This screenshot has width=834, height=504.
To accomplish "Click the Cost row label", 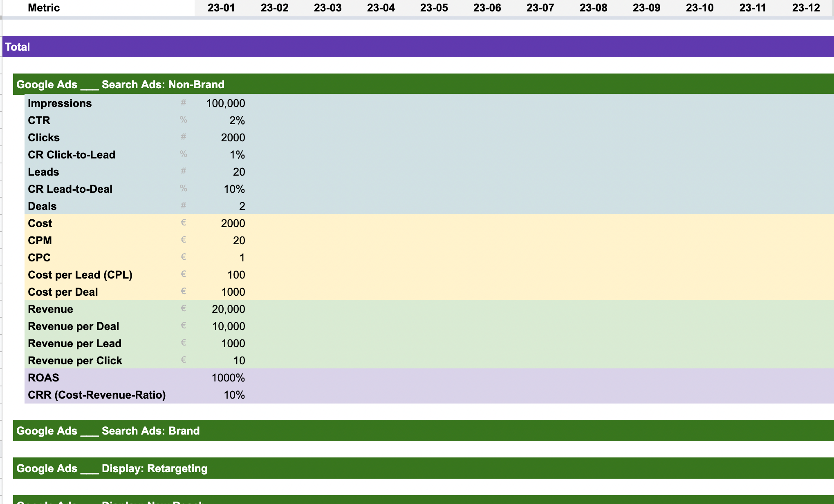I will point(40,223).
